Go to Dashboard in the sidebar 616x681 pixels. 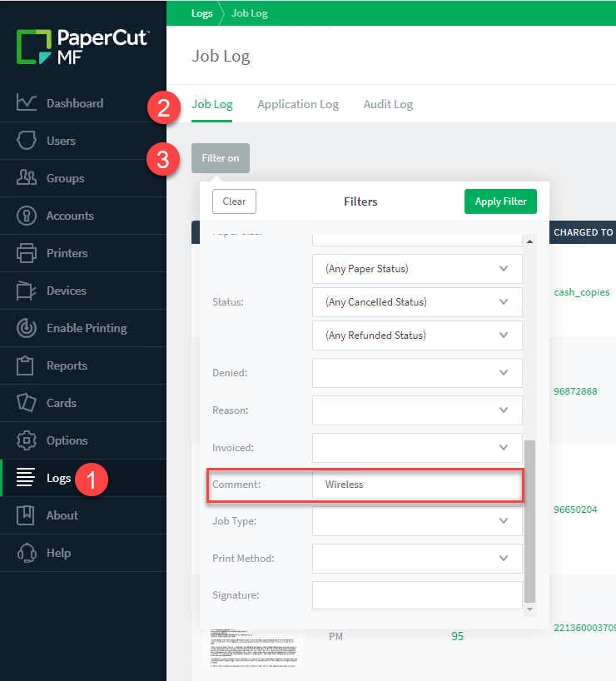coord(75,103)
